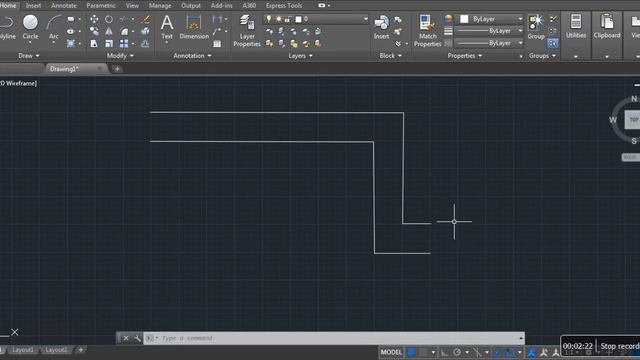Screen dimensions: 640x360
Task: Toggle layer freeze sun icon in layer dropdown
Action: click(279, 19)
